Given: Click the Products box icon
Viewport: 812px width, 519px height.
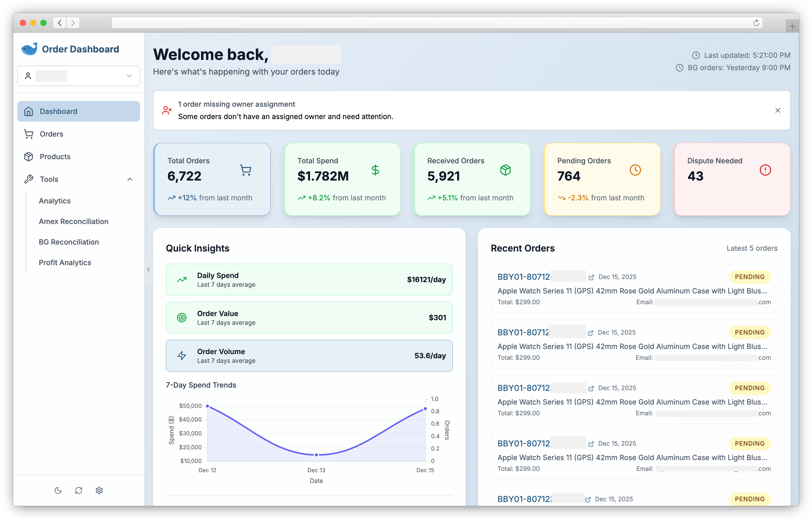Looking at the screenshot, I should pos(29,156).
